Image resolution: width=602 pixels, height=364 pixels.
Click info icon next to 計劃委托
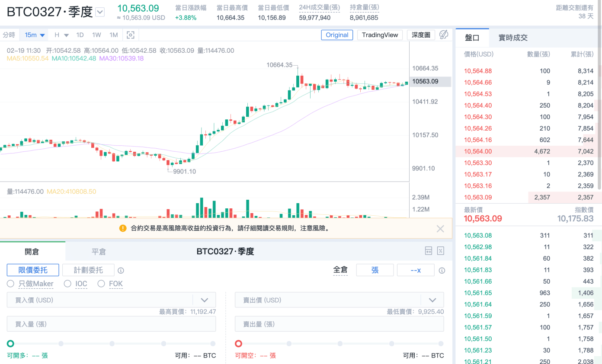point(121,271)
